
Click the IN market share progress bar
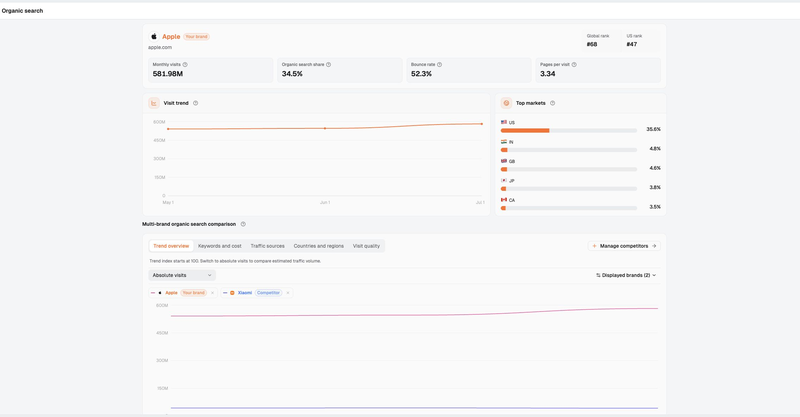point(569,150)
